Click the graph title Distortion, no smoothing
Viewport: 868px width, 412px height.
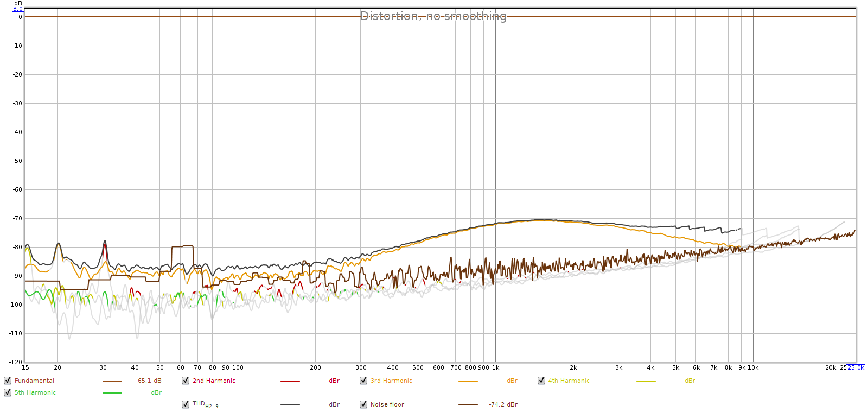tap(433, 16)
